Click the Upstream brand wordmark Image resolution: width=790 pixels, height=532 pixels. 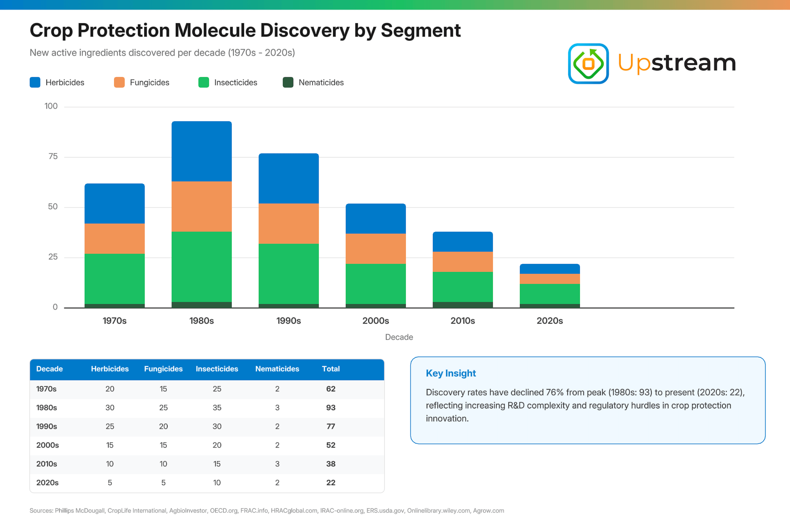click(676, 63)
